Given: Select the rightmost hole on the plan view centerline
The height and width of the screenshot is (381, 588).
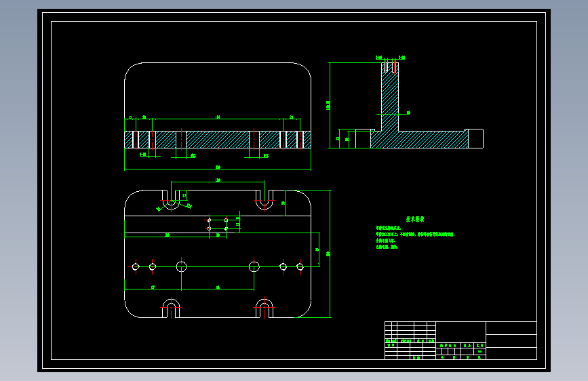Looking at the screenshot, I should point(300,266).
